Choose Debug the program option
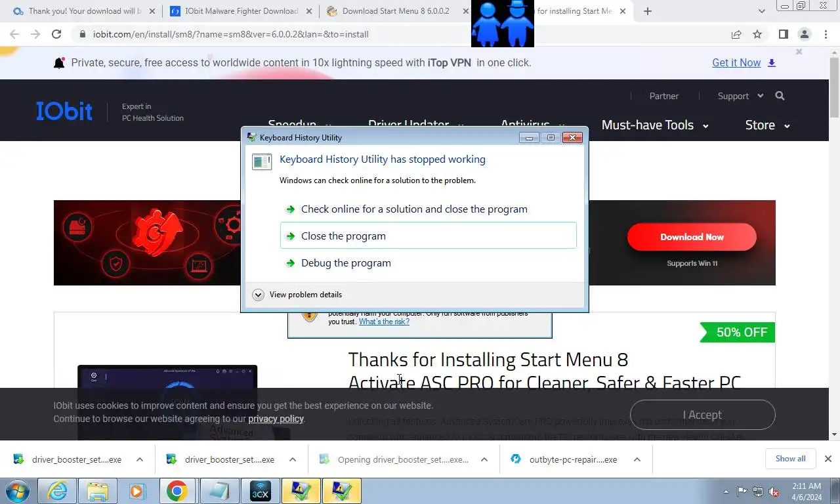Image resolution: width=840 pixels, height=504 pixels. tap(428, 262)
